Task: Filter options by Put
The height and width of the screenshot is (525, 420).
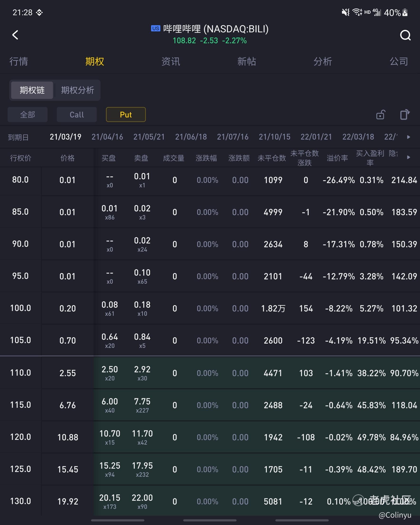Action: pyautogui.click(x=126, y=114)
